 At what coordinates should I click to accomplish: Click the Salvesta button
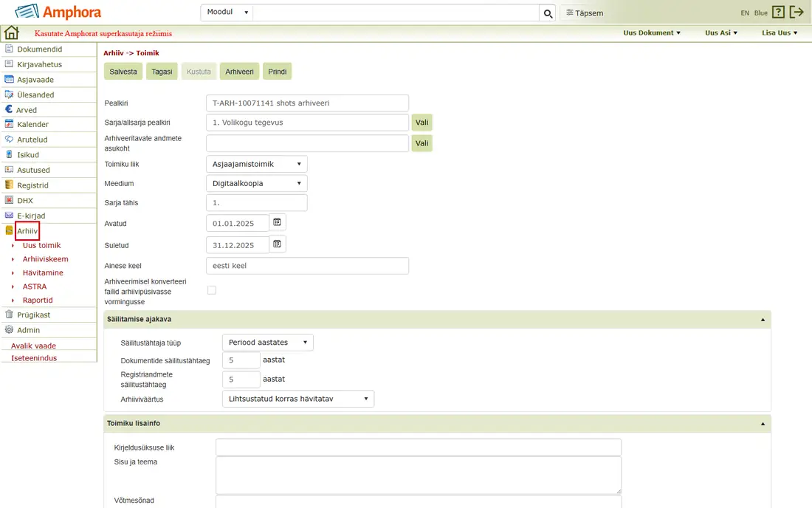(x=123, y=72)
